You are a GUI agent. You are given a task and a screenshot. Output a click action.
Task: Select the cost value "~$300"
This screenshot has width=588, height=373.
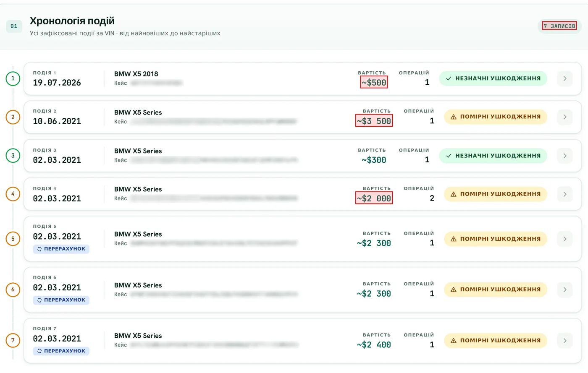(374, 160)
